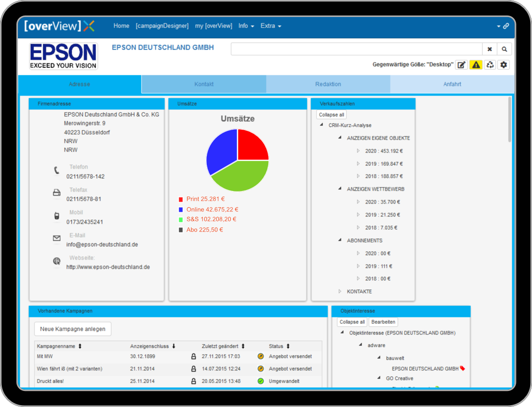Click Collapse all in Objektinteresse panel
Screen dimensions: 532x407
(x=352, y=322)
